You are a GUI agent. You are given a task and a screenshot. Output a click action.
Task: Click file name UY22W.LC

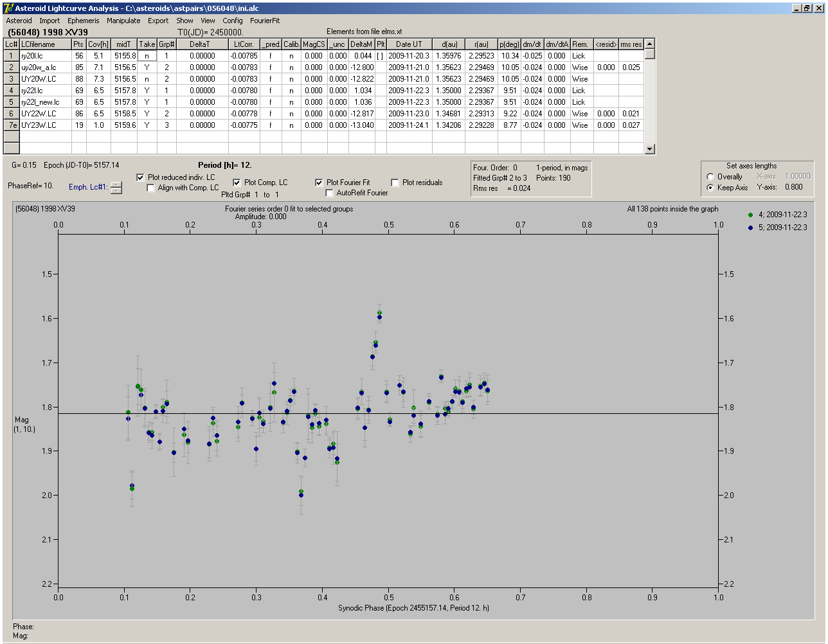click(x=45, y=114)
